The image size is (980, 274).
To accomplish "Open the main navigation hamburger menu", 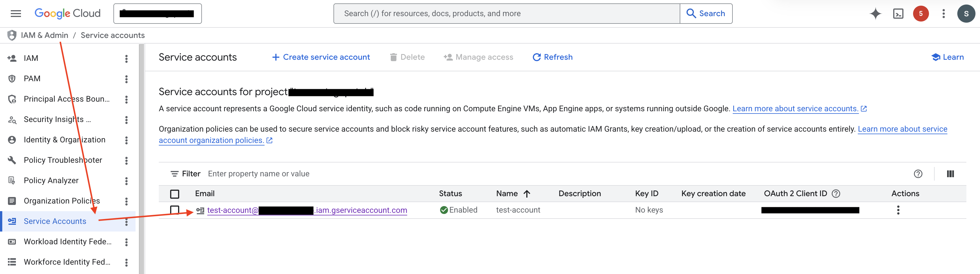I will pyautogui.click(x=16, y=14).
